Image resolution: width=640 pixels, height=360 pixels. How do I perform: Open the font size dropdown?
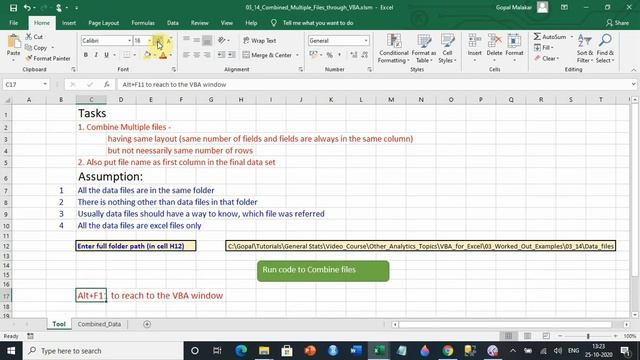150,40
